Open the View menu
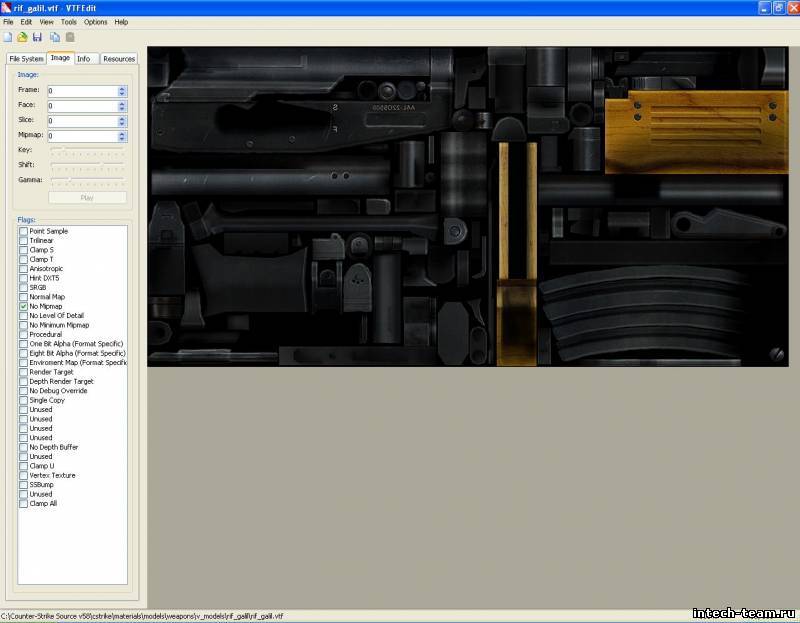Image resolution: width=800 pixels, height=623 pixels. coord(46,22)
